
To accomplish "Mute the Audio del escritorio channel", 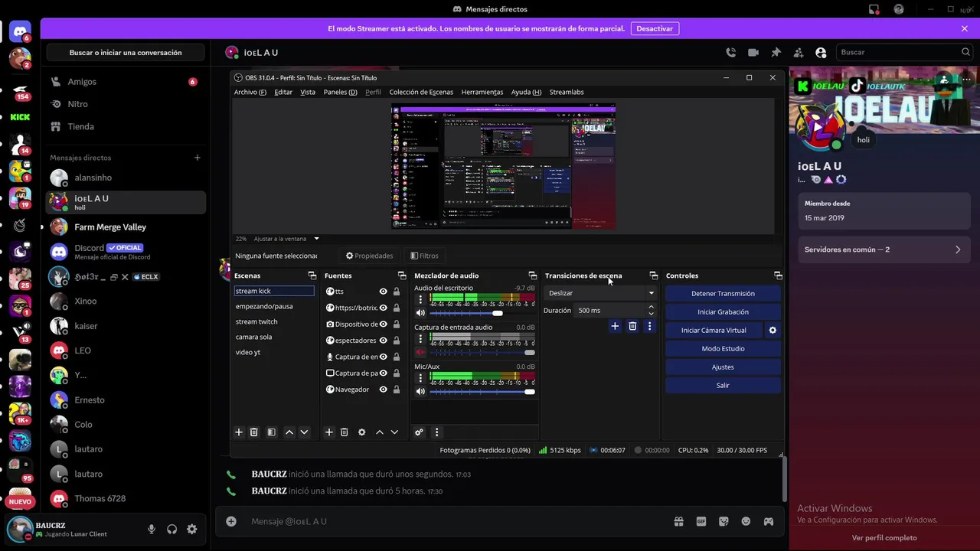I will click(x=420, y=313).
